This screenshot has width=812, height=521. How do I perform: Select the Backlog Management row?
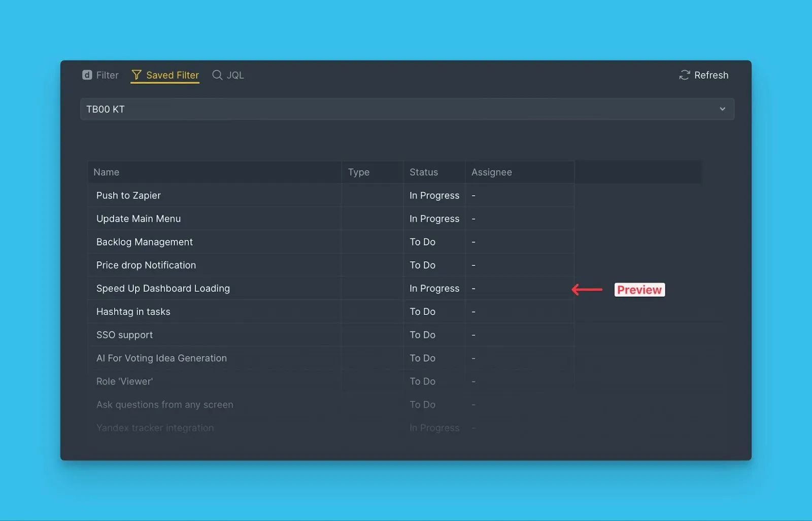tap(145, 242)
